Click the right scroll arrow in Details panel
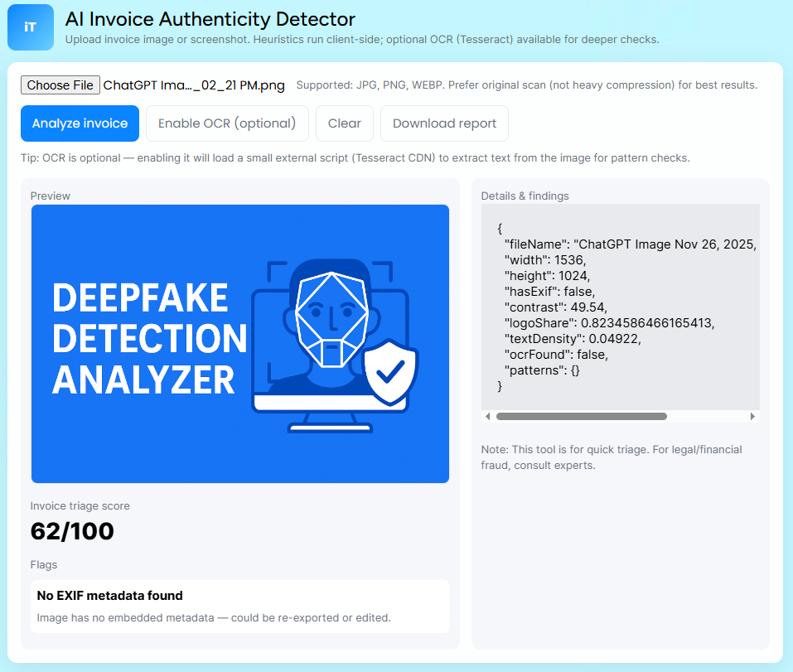 pyautogui.click(x=752, y=416)
